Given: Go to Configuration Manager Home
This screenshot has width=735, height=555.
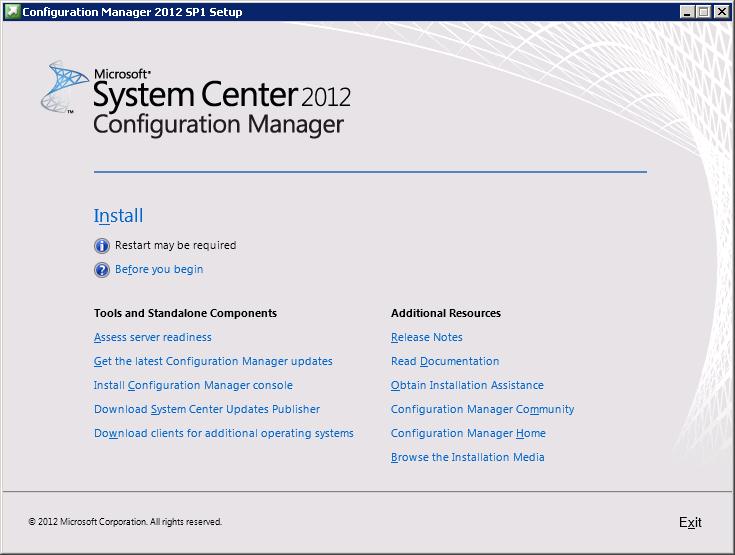Looking at the screenshot, I should point(468,433).
